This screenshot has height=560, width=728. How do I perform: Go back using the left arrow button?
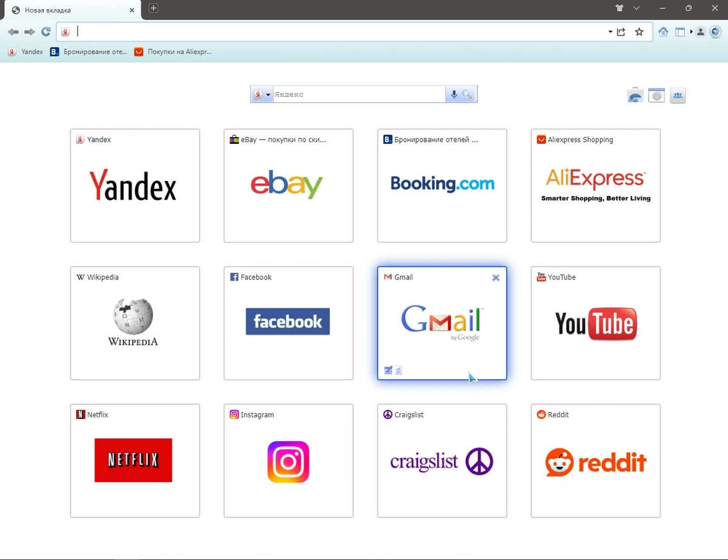(13, 32)
